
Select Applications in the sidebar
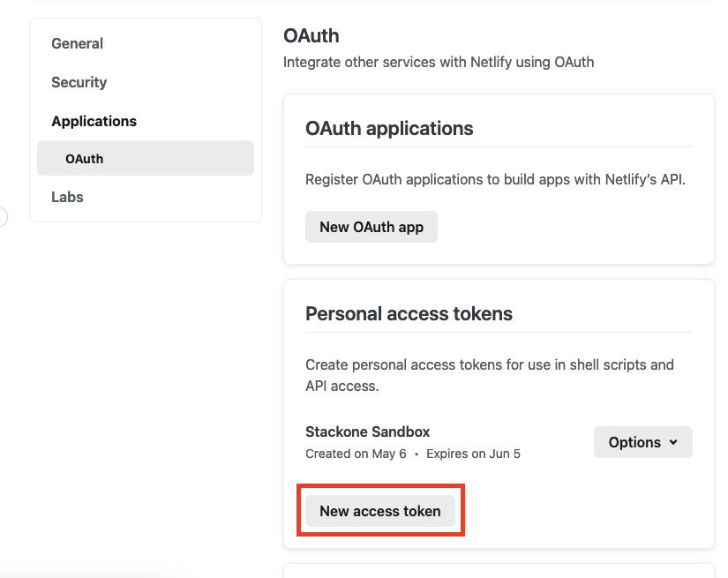coord(94,121)
